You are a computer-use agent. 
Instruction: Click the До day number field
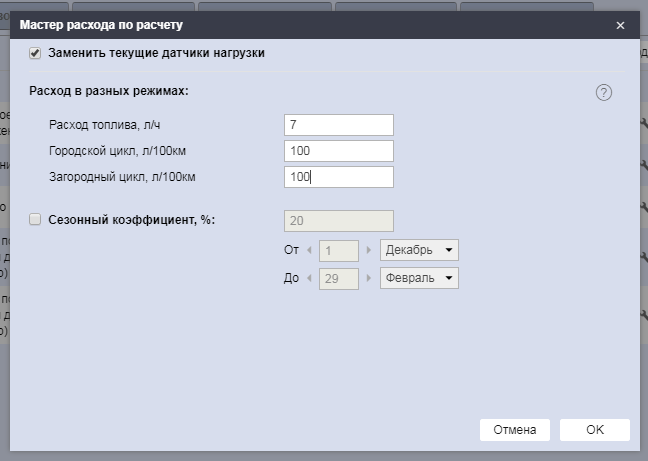[x=339, y=278]
